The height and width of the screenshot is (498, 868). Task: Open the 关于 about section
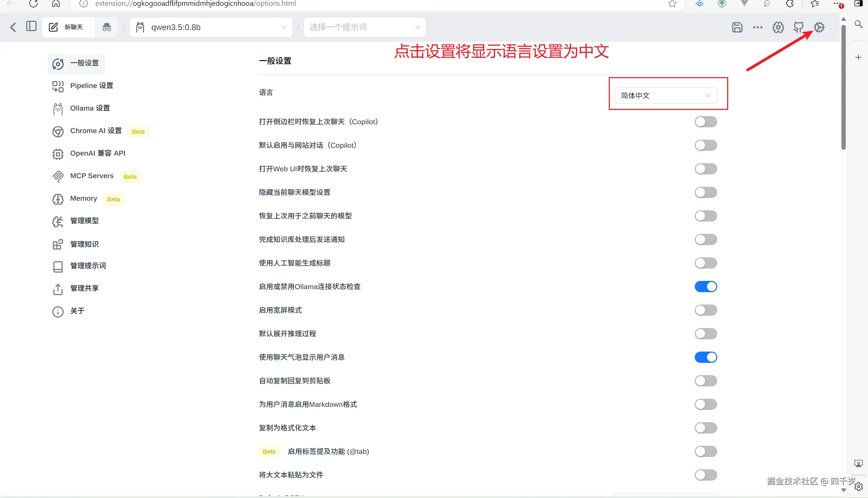click(x=77, y=311)
